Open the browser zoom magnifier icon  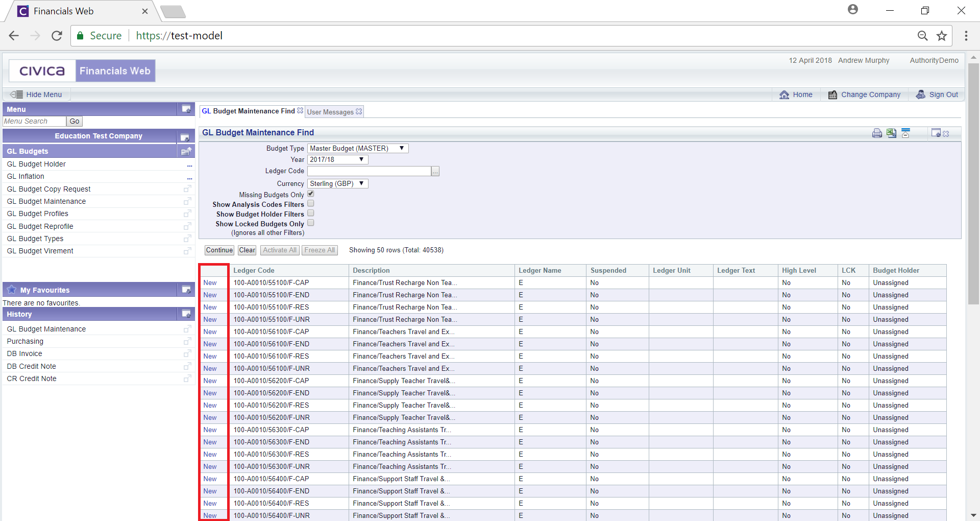pyautogui.click(x=922, y=36)
